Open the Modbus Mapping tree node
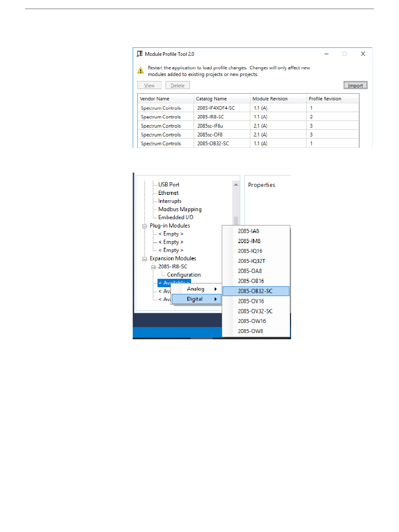399x532 pixels. point(180,209)
